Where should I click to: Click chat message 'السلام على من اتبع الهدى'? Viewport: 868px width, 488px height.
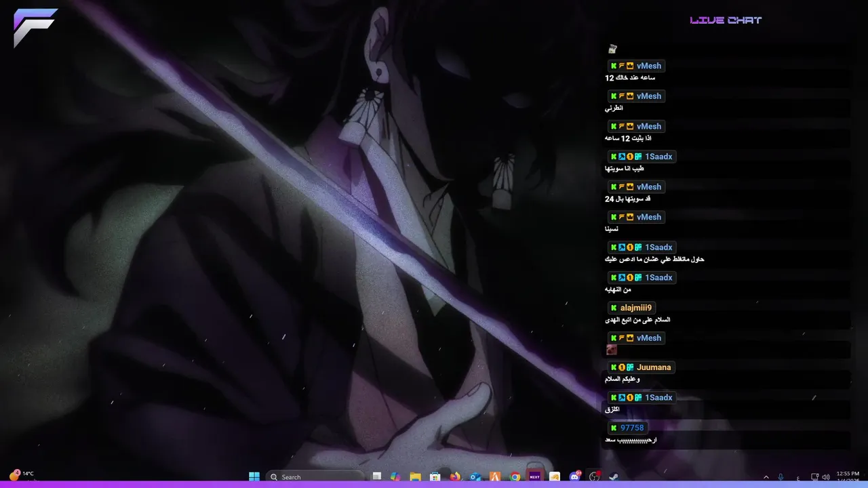(637, 320)
